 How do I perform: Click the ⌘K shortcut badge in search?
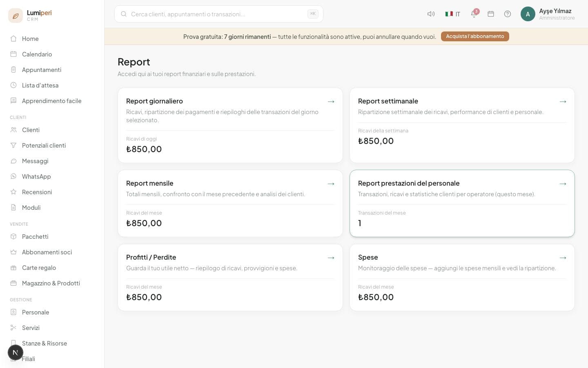(313, 14)
